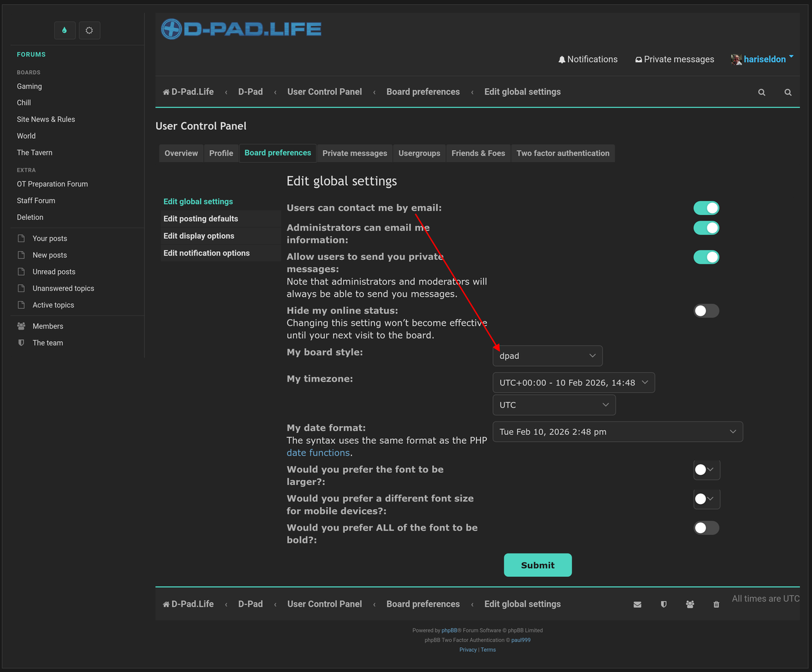Screen dimensions: 812x672
Task: Click the envelope icon in footer bar
Action: (638, 605)
